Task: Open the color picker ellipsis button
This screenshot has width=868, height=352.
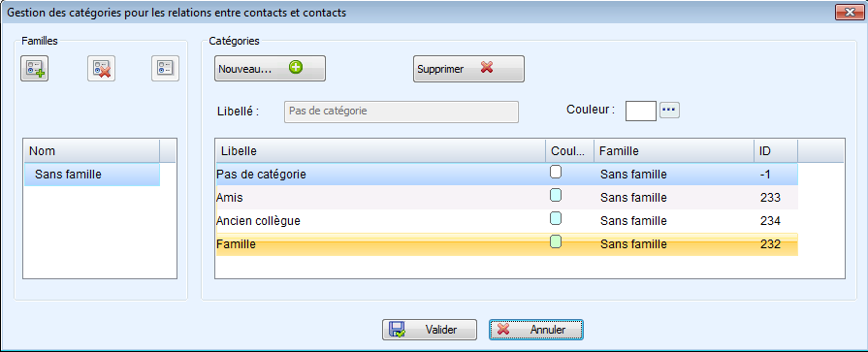Action: (x=669, y=111)
